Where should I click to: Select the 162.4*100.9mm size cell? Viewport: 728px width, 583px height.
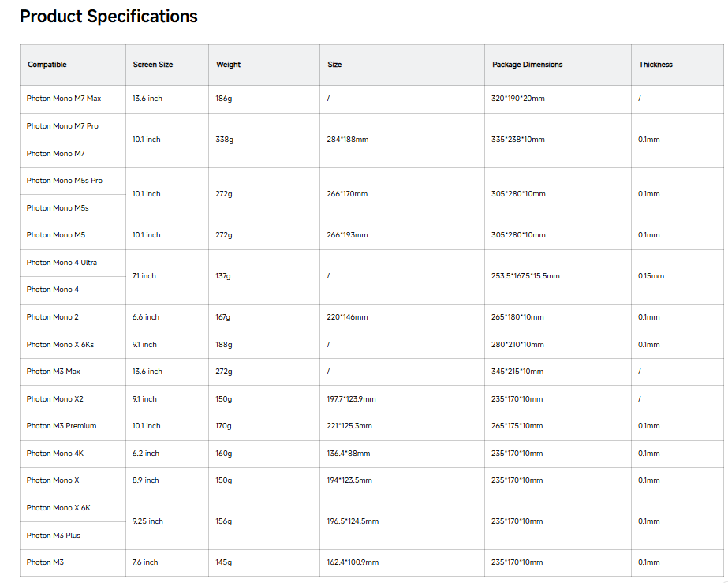[x=353, y=562]
